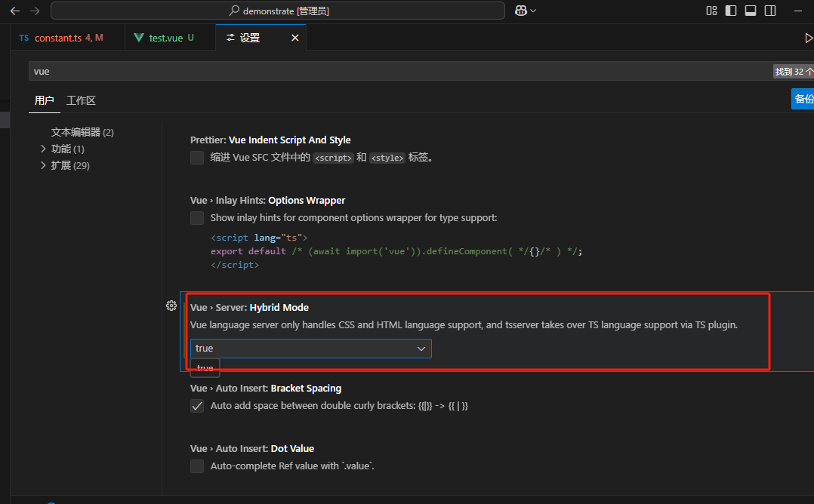Expand the 扩展 (29) tree node
The height and width of the screenshot is (504, 814).
tap(43, 165)
